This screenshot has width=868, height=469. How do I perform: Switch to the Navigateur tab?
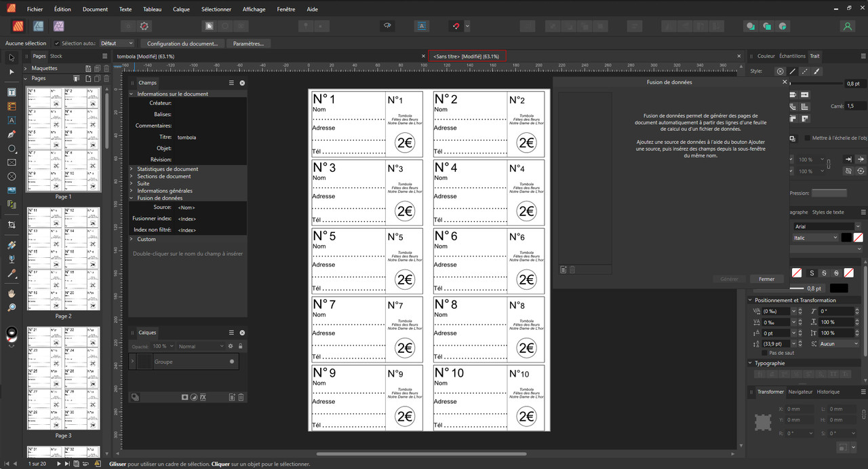click(800, 392)
